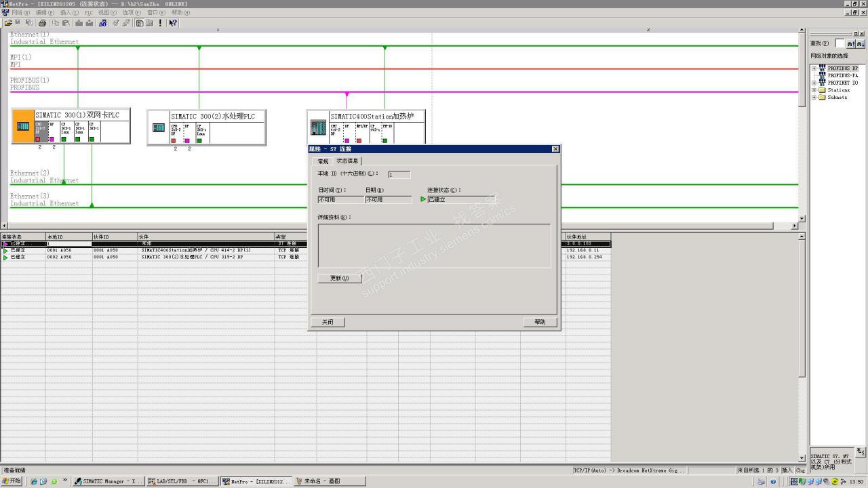Viewport: 868px width, 488px height.
Task: Click the 本地 ID hexadecimal field
Action: (399, 175)
